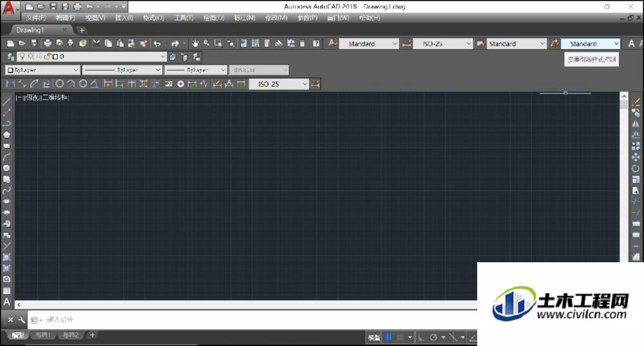Image resolution: width=644 pixels, height=346 pixels.
Task: Click the Redo arrow in the standard toolbar
Action: 175,43
